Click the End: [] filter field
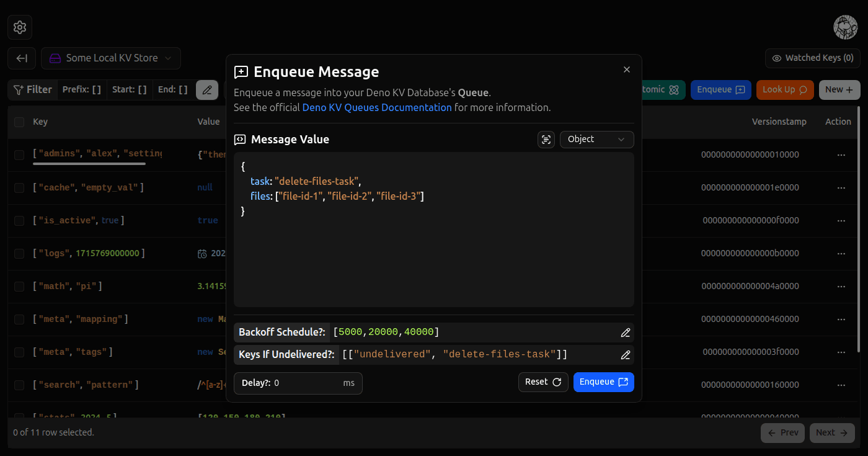 173,90
